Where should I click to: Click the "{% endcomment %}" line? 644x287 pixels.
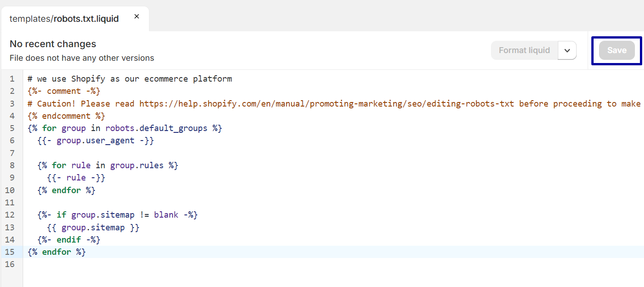pos(66,116)
